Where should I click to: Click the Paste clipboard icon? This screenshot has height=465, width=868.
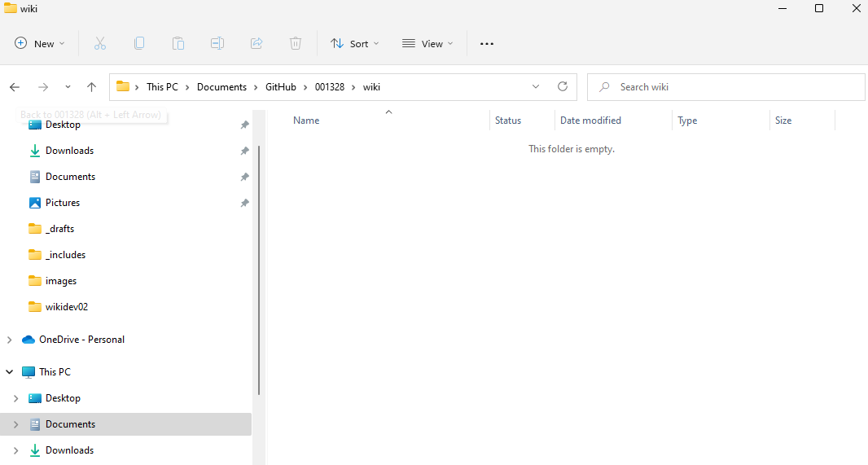coord(178,44)
